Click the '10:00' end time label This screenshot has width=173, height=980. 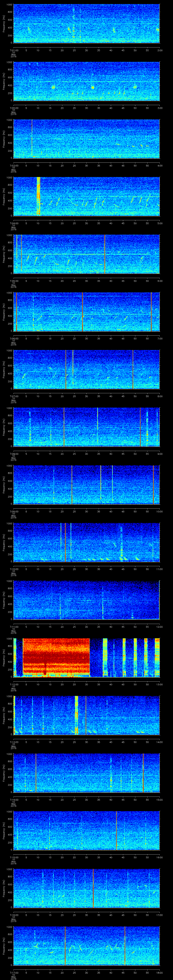click(159, 511)
